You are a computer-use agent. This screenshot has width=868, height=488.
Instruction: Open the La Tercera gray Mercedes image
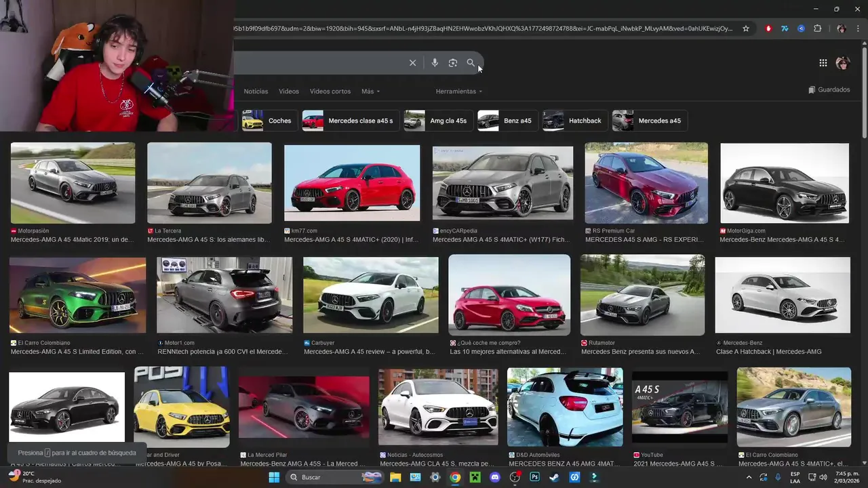click(x=210, y=183)
